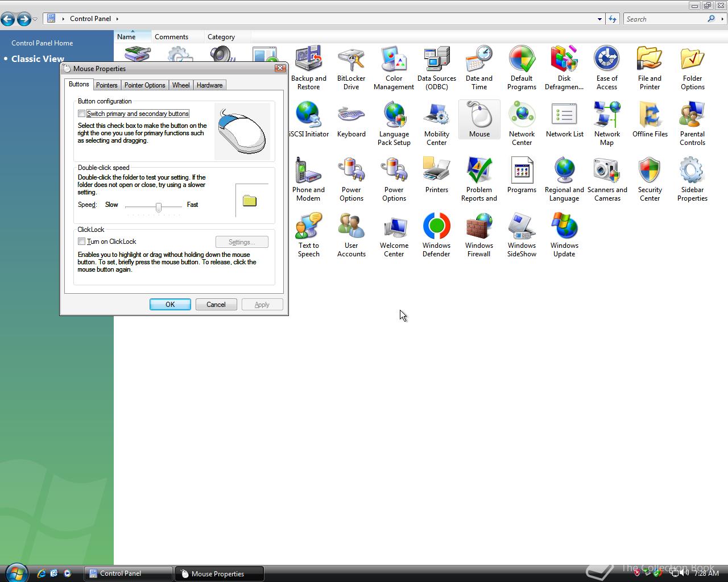Open Backup and Restore item

coord(308,68)
